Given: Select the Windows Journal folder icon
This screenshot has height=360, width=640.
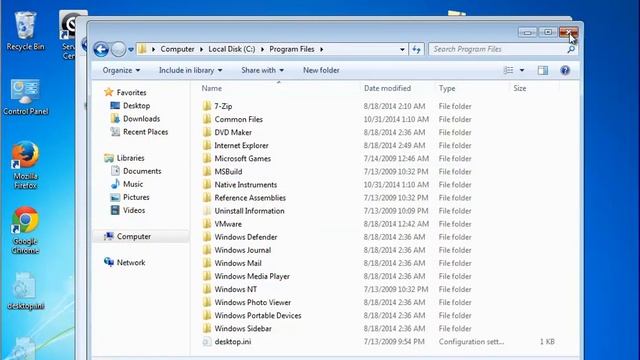Looking at the screenshot, I should [x=207, y=250].
